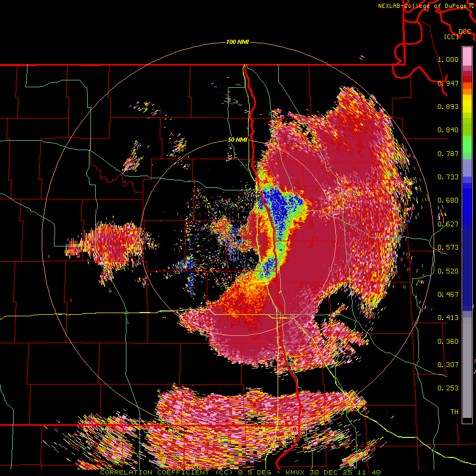Viewport: 476px width, 476px height.
Task: Click the 0.680 scale value
Action: coord(448,200)
